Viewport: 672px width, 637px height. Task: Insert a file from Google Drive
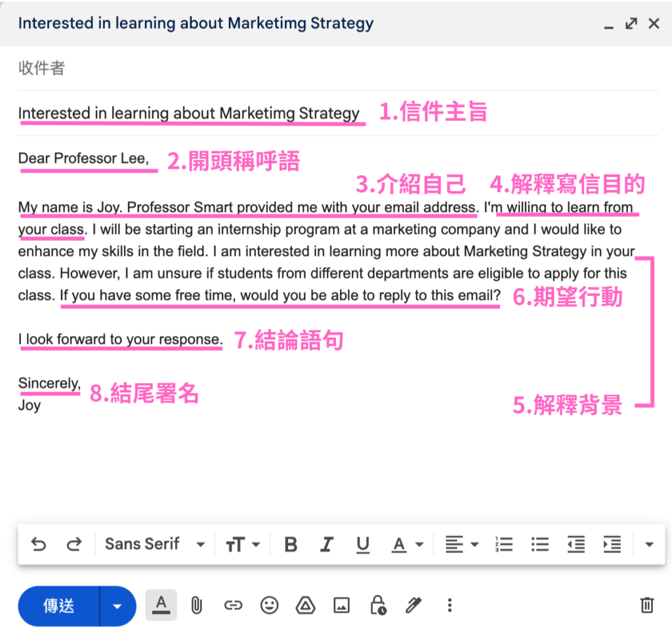pyautogui.click(x=305, y=605)
